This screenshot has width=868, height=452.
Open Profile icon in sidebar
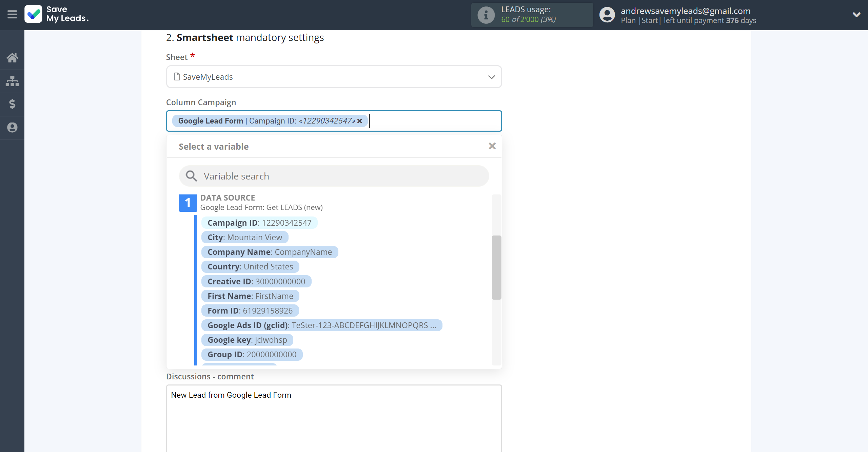click(12, 128)
